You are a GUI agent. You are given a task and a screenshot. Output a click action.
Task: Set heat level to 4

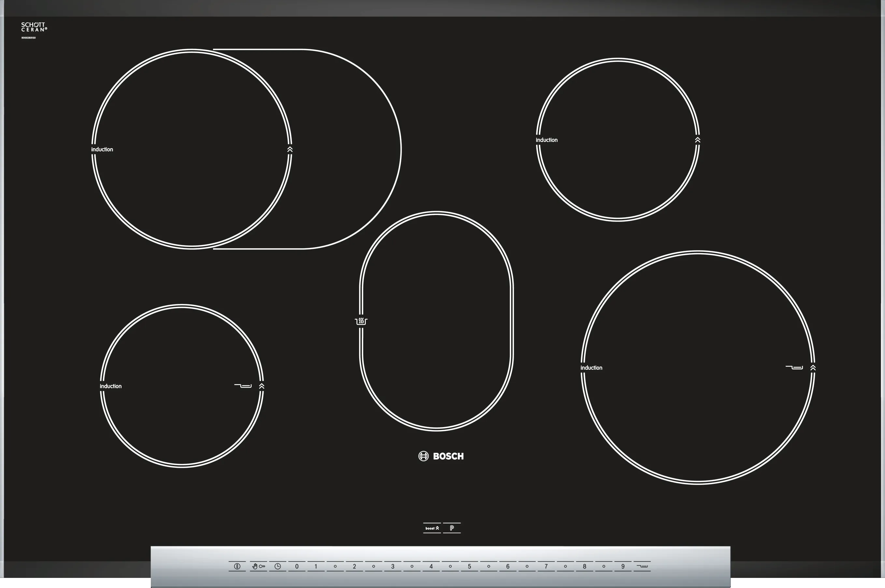click(x=431, y=566)
